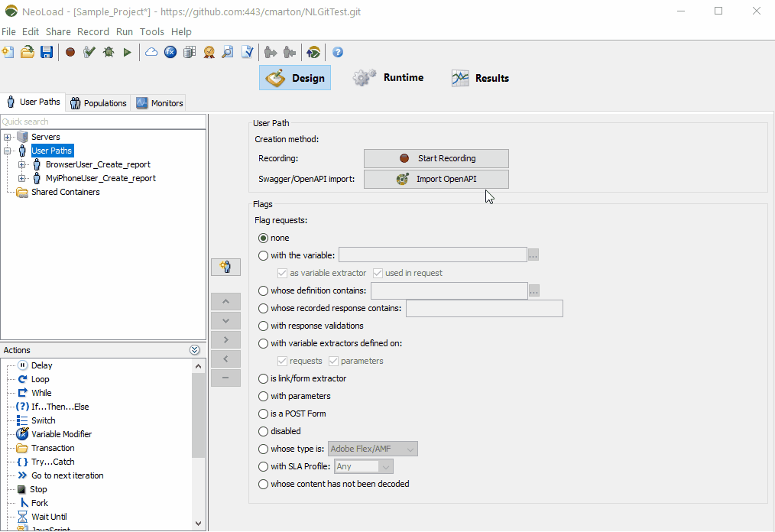Open help with the question mark icon
775x532 pixels.
click(338, 52)
